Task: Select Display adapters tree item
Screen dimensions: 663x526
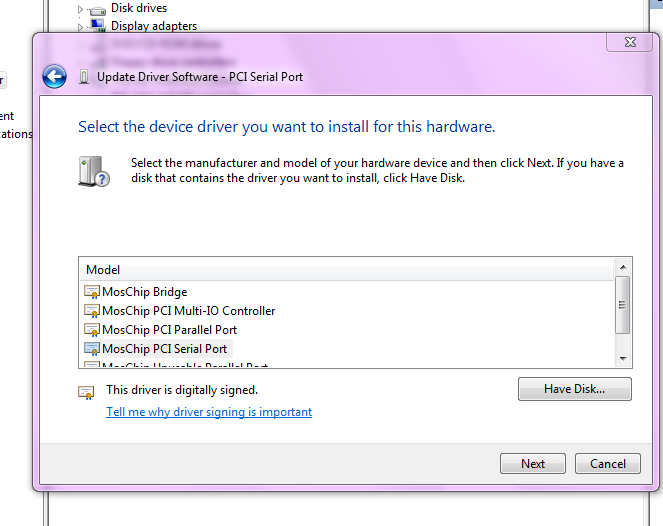Action: pyautogui.click(x=154, y=26)
